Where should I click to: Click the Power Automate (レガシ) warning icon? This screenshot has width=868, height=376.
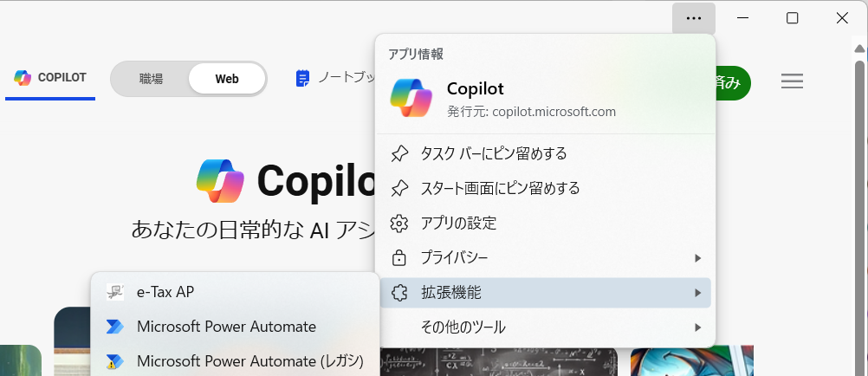(x=115, y=361)
